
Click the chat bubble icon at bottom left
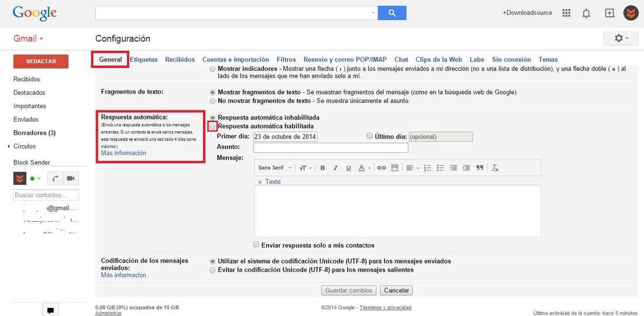50,310
